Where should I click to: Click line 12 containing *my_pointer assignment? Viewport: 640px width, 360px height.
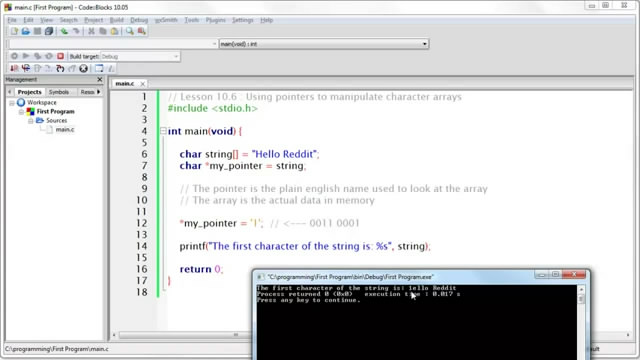tap(270, 223)
